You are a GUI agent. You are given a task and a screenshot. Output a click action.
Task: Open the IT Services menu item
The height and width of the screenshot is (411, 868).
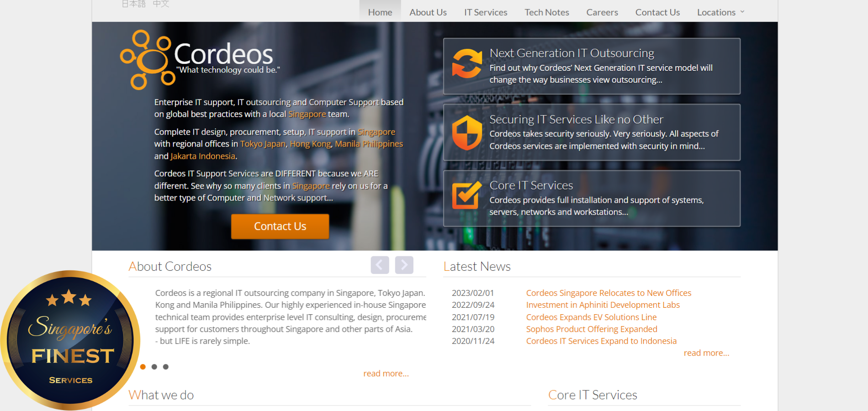[x=486, y=12]
